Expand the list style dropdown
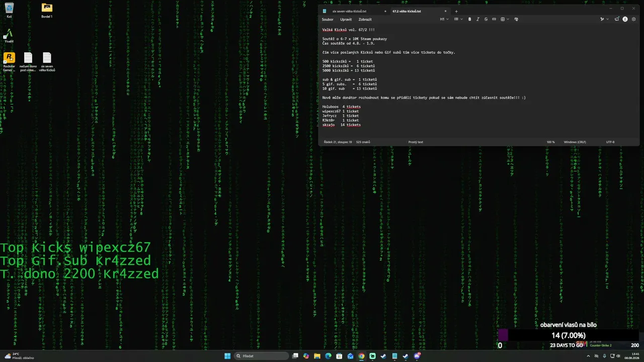 (x=458, y=19)
